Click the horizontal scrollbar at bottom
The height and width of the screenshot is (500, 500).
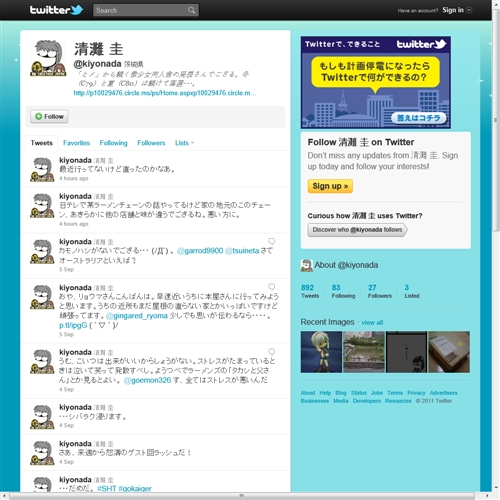click(x=242, y=496)
